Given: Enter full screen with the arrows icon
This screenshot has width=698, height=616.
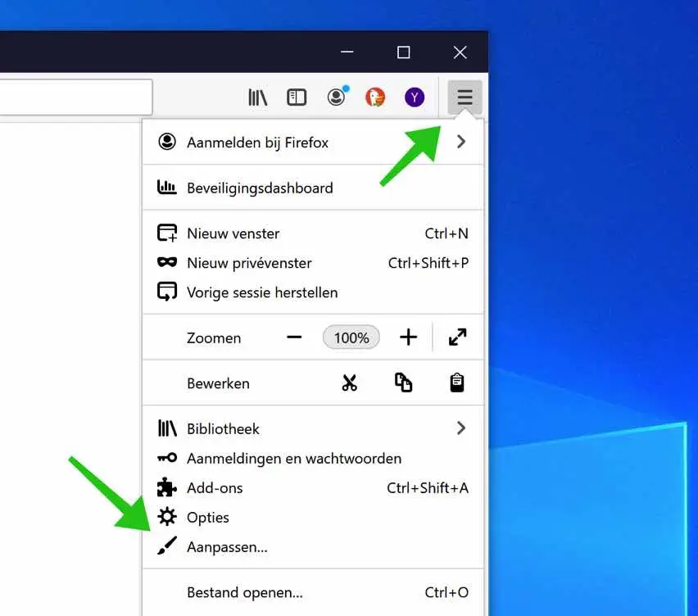Looking at the screenshot, I should click(458, 337).
